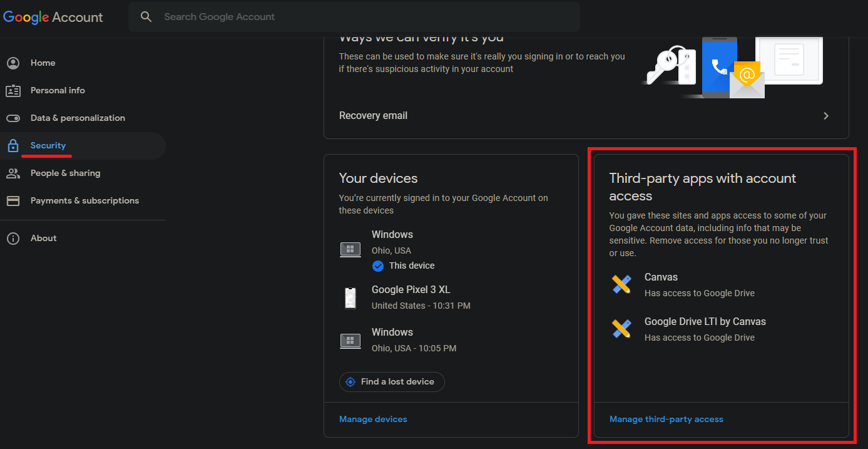Select the Windows device marked This device
868x449 pixels.
click(451, 250)
